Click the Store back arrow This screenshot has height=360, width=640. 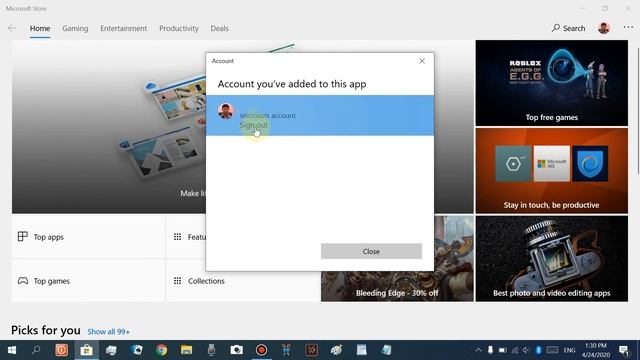pos(12,28)
